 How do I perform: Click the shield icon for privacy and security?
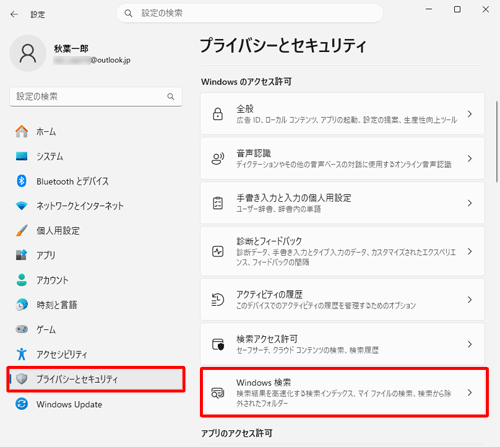coord(22,379)
